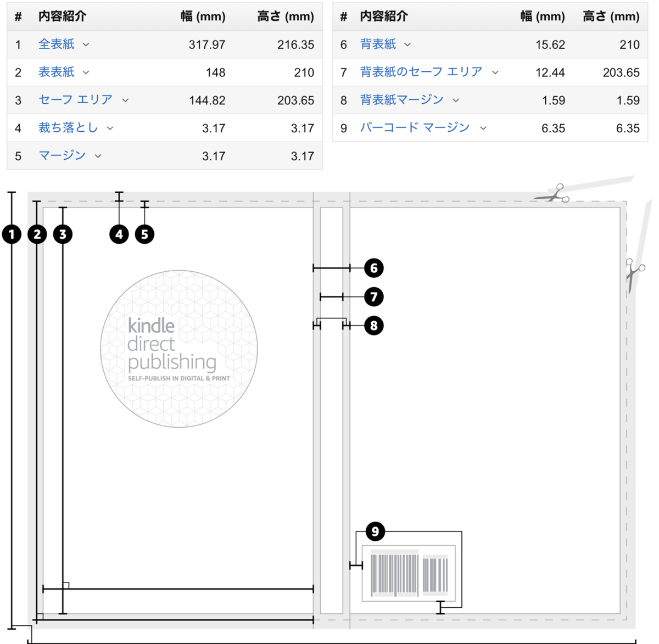Click the scissors icon on the top cut line
659x644 pixels.
coord(552,194)
